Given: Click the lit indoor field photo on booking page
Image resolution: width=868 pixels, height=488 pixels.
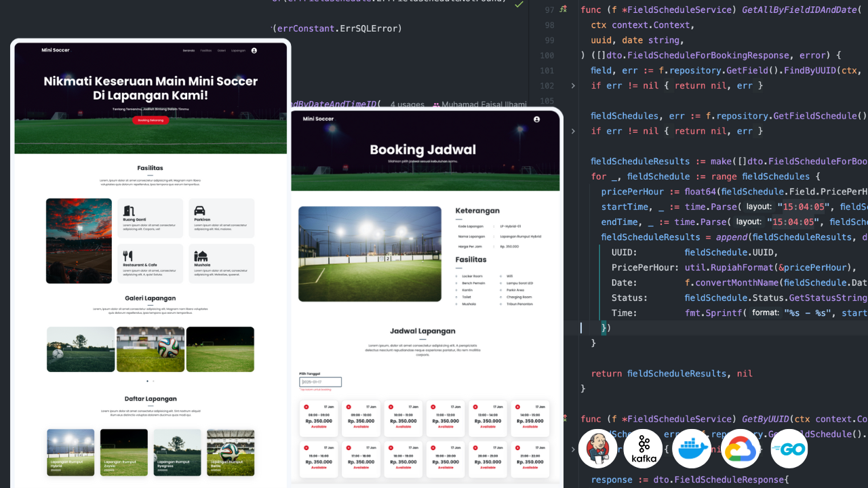Looking at the screenshot, I should 370,254.
